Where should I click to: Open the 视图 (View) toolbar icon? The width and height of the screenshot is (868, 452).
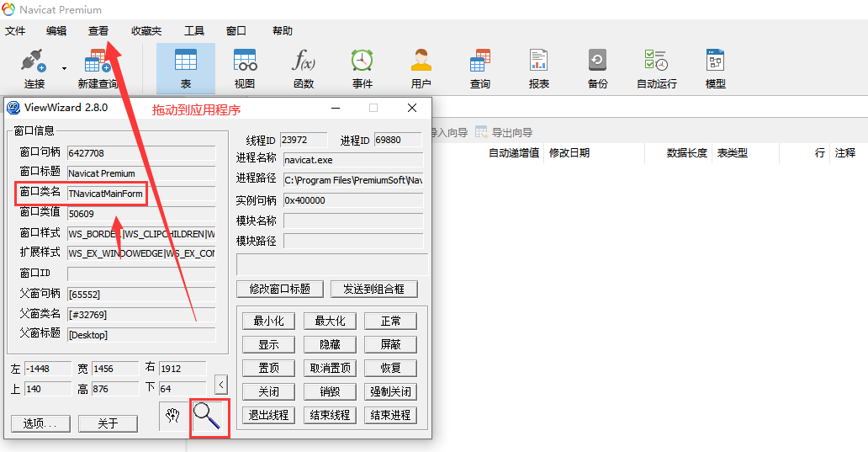coord(245,60)
